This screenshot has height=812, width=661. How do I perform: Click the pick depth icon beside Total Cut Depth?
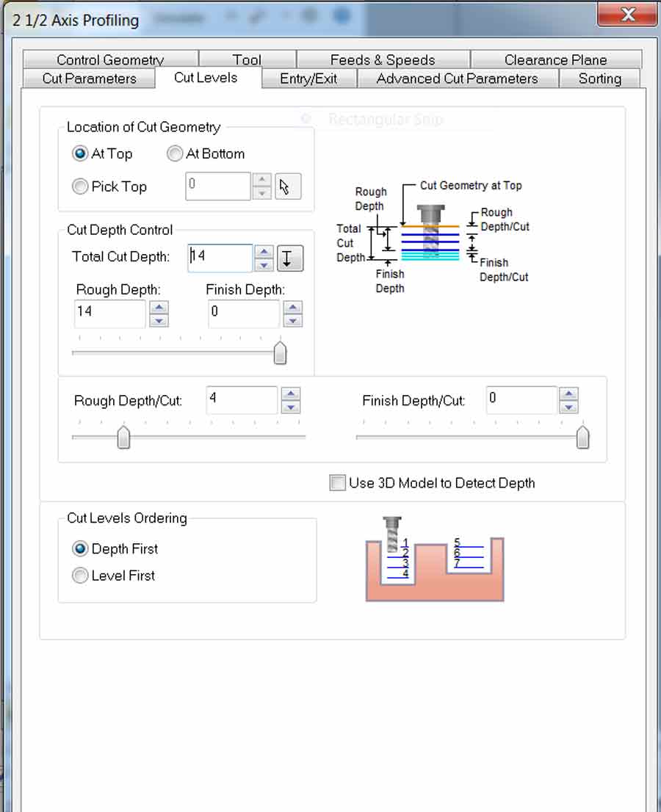point(289,258)
